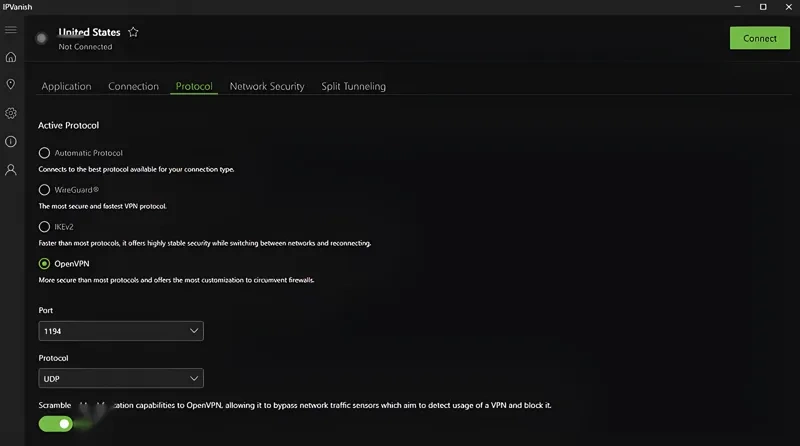The height and width of the screenshot is (446, 800).
Task: Click the grey connection status indicator dot
Action: pyautogui.click(x=41, y=38)
